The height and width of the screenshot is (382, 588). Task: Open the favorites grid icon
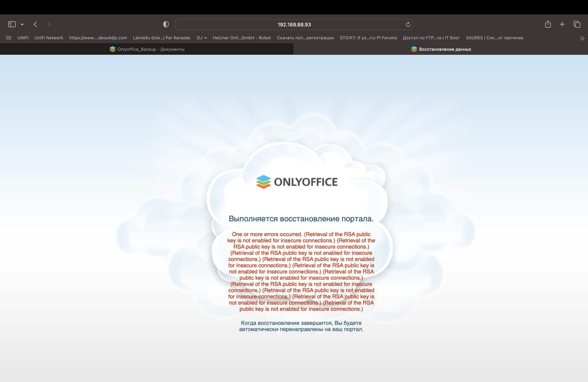click(9, 38)
